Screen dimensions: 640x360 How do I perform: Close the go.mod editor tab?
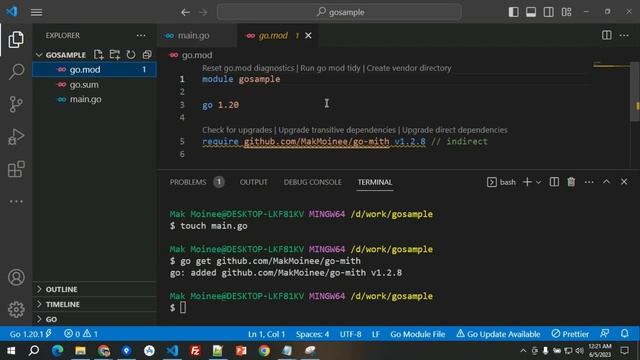[x=308, y=36]
